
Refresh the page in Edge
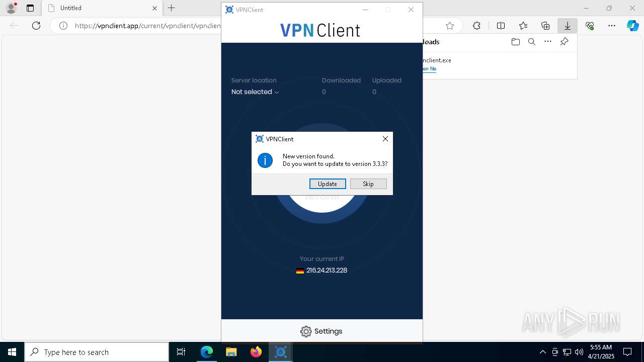point(36,26)
